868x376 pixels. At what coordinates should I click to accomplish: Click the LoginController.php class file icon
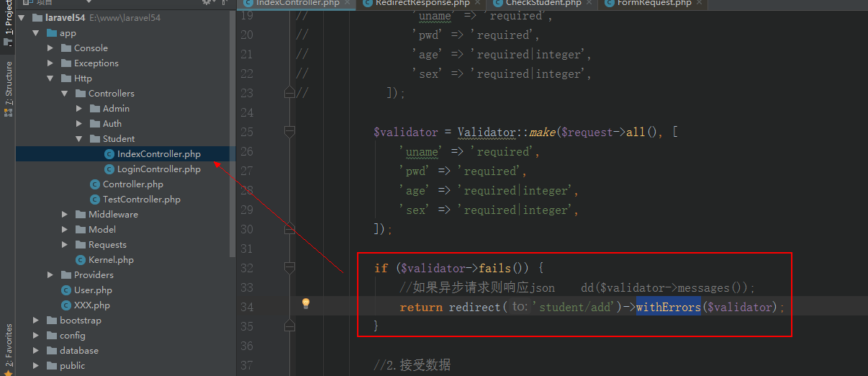[x=109, y=169]
